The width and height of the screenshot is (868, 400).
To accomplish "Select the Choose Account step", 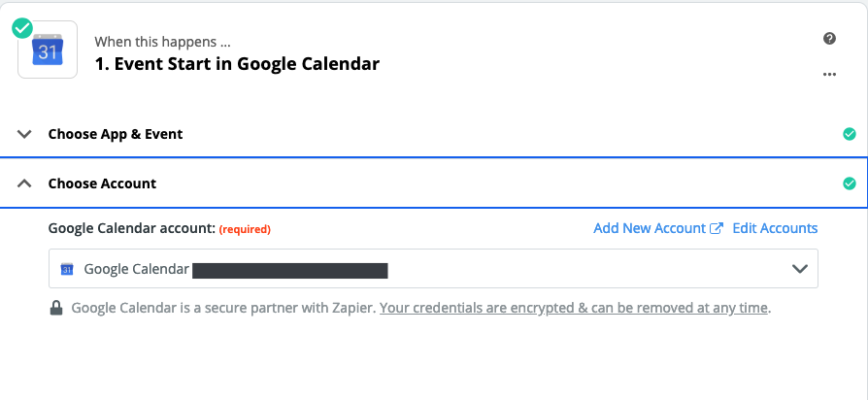I will [433, 183].
